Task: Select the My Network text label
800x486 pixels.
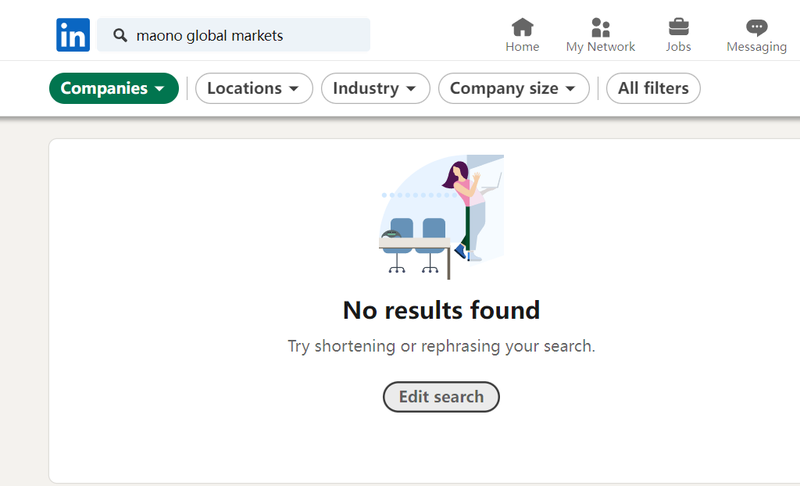Action: click(x=601, y=47)
